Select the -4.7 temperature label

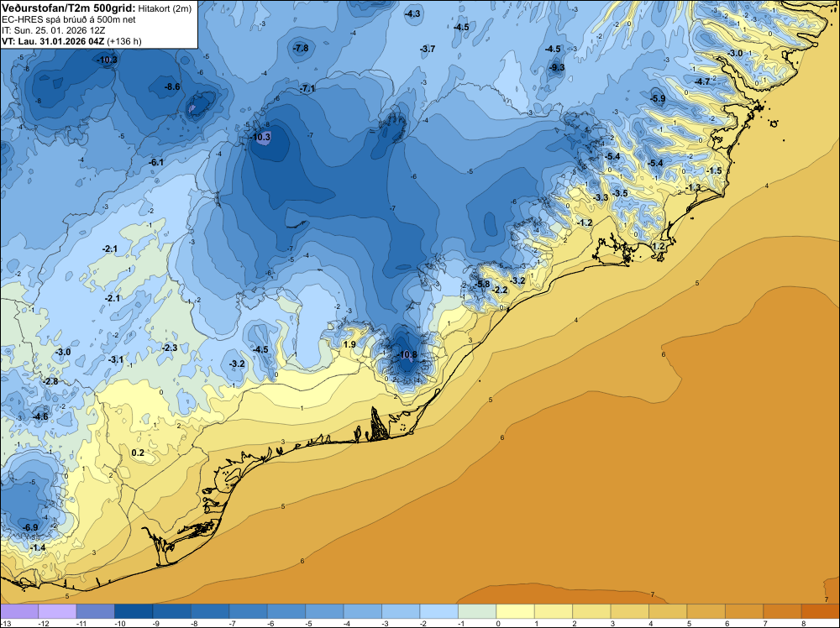tap(701, 82)
